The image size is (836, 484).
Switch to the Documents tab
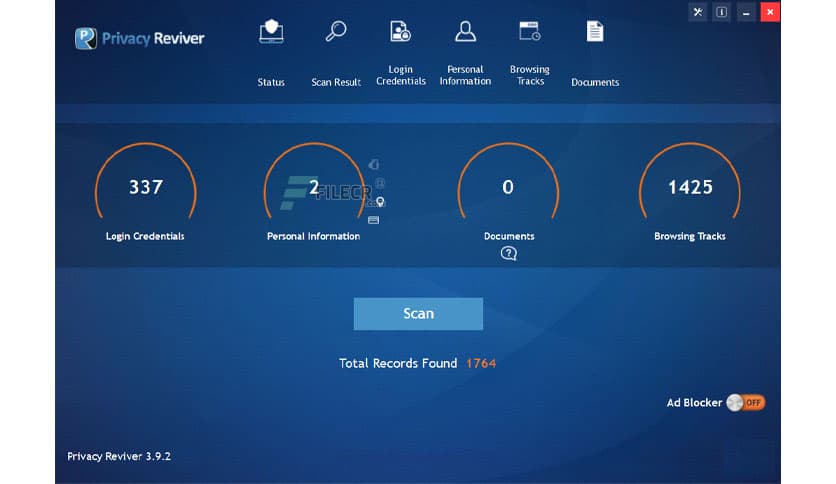pos(595,53)
